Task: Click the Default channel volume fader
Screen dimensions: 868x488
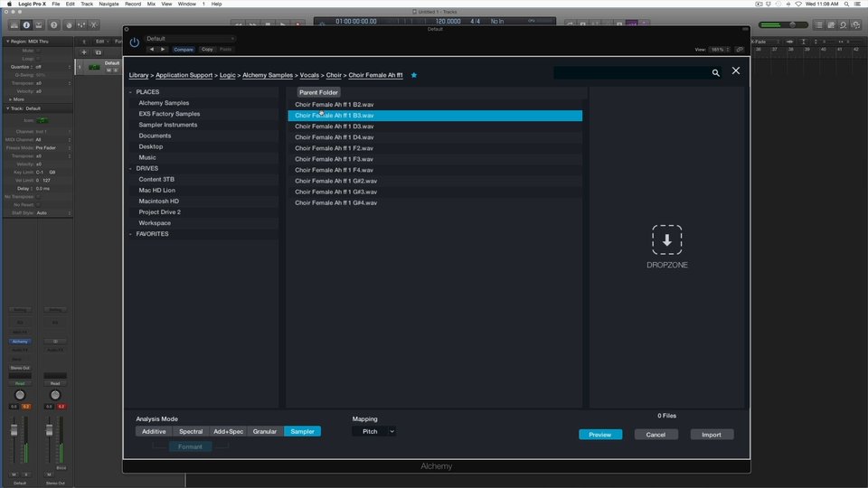Action: click(14, 430)
